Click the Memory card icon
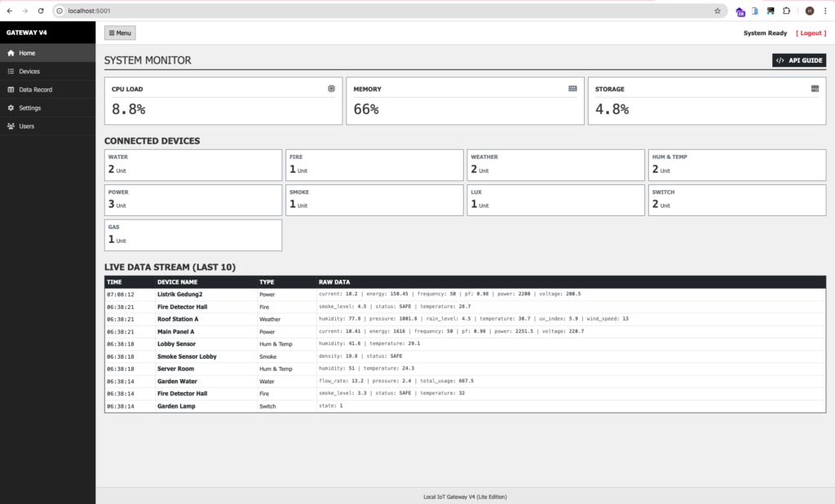The height and width of the screenshot is (504, 835). coord(572,89)
